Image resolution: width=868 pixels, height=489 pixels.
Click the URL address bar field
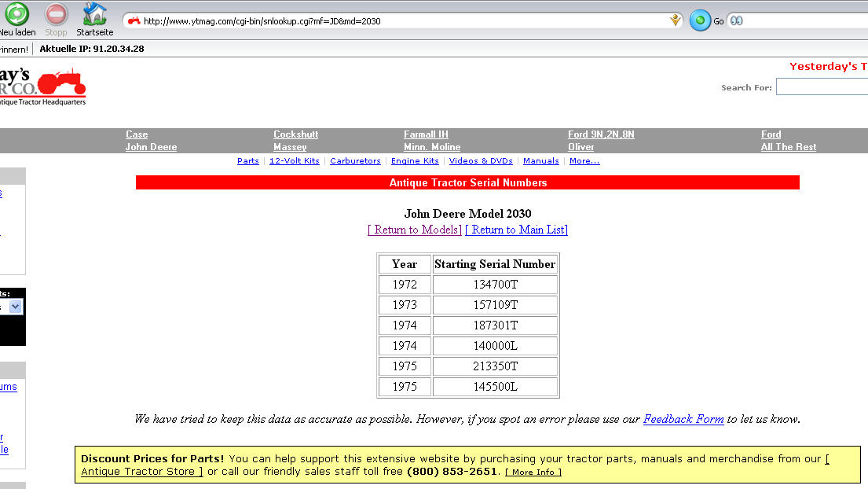pos(401,21)
